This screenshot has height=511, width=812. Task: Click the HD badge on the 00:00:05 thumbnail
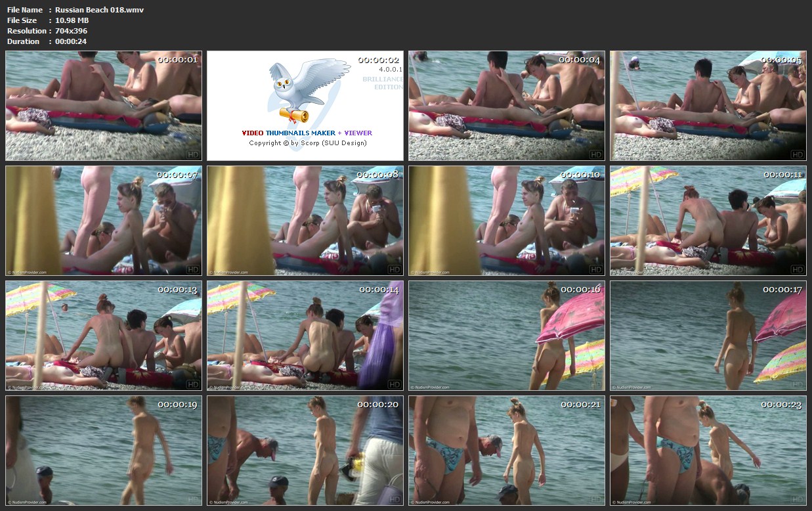click(798, 154)
